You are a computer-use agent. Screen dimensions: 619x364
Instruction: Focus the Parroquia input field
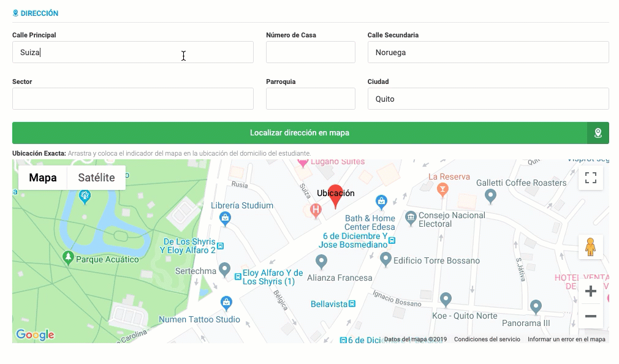(310, 99)
